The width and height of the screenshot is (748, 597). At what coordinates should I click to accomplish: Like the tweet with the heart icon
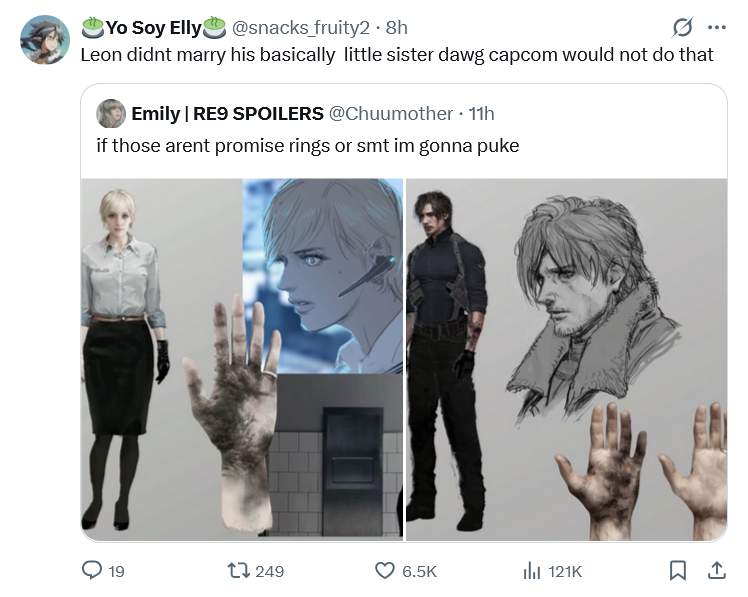pyautogui.click(x=385, y=570)
